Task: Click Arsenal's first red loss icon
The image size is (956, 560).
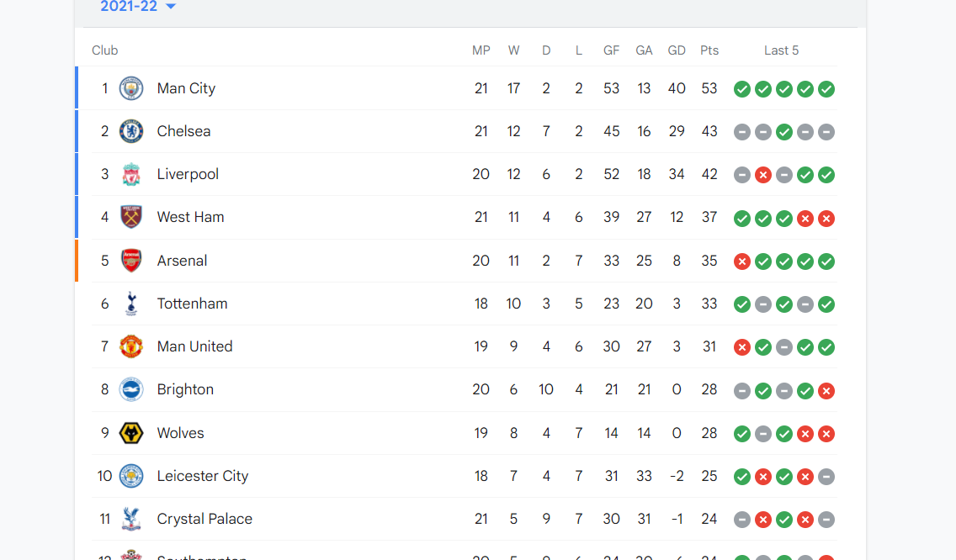Action: coord(742,262)
